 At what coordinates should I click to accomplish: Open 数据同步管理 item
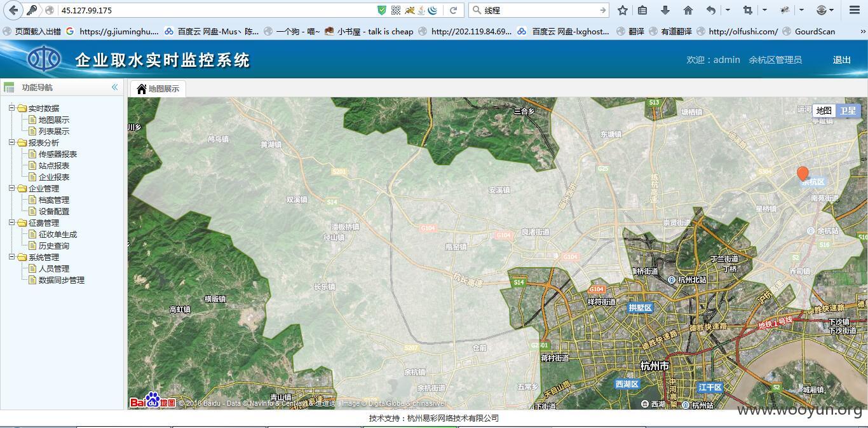tap(62, 280)
